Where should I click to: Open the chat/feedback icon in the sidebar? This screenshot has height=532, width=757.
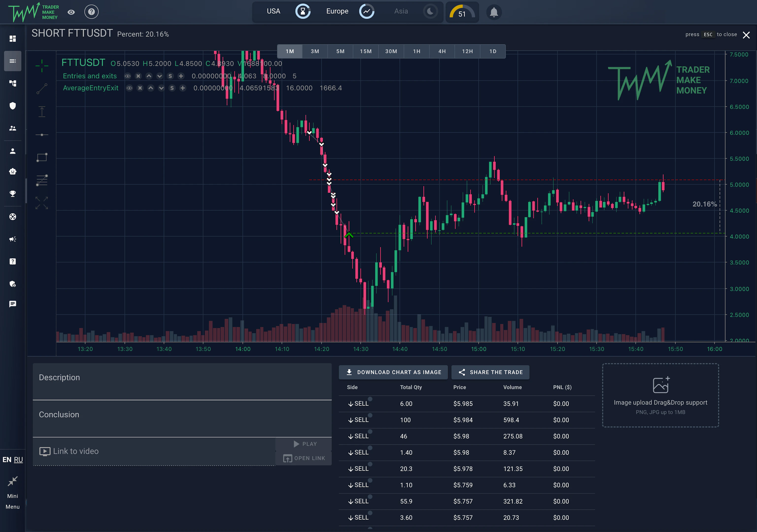pos(13,304)
